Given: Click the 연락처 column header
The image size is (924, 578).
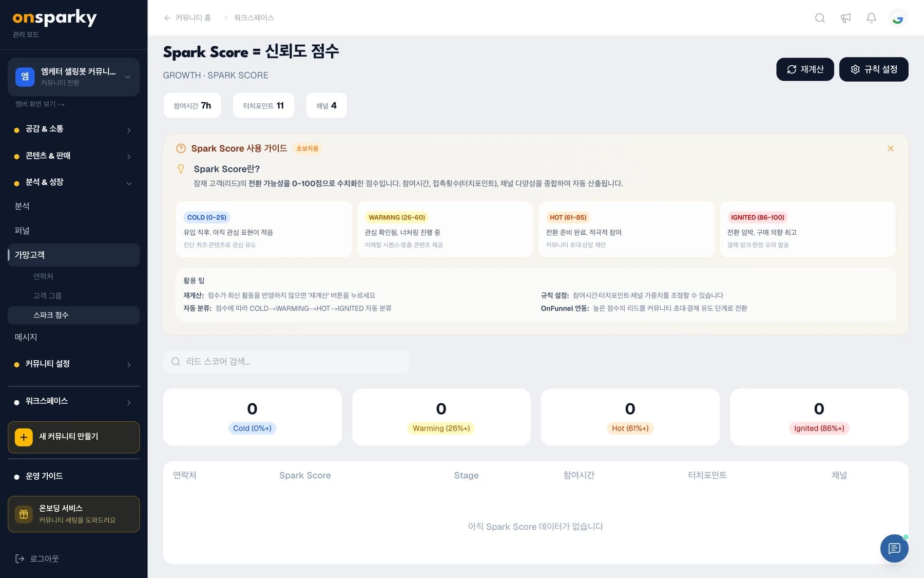Looking at the screenshot, I should 185,475.
